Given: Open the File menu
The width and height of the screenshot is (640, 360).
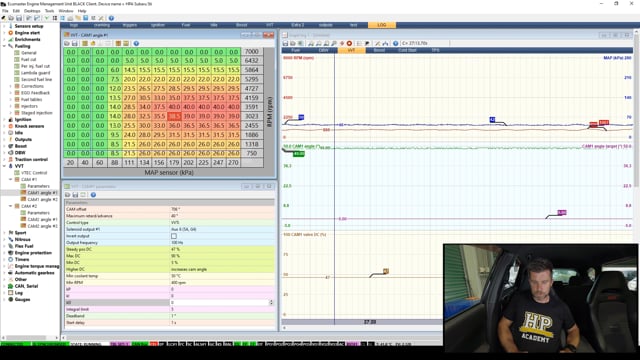Looking at the screenshot, I should tap(5, 11).
